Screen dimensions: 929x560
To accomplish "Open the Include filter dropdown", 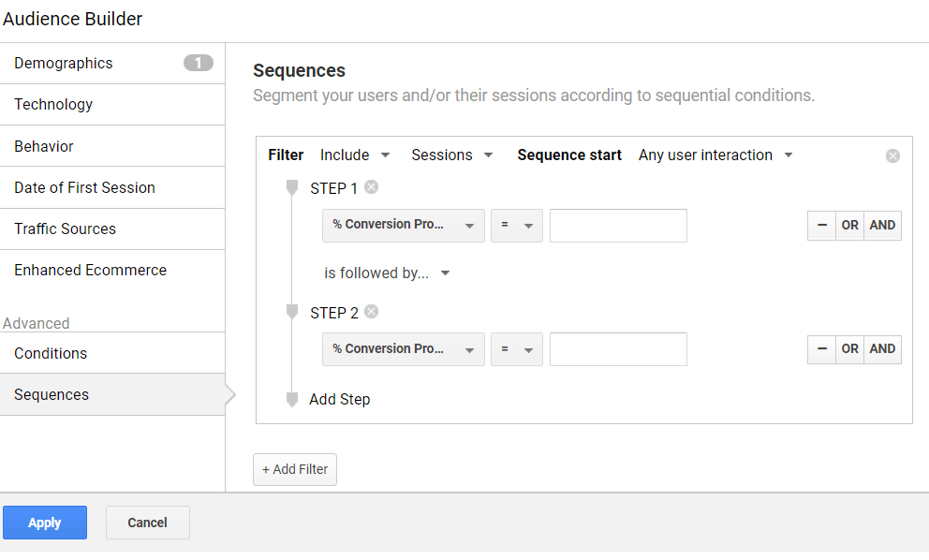I will coord(355,155).
